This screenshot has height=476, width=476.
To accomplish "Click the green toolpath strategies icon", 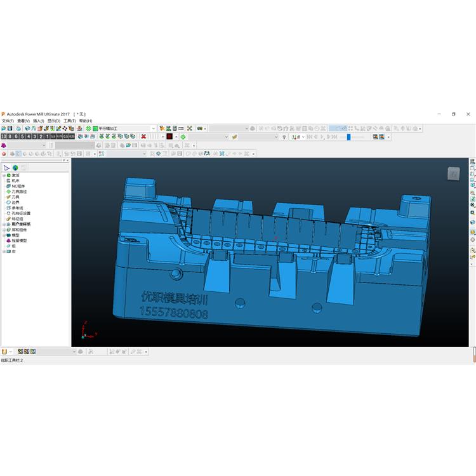I will (88, 128).
